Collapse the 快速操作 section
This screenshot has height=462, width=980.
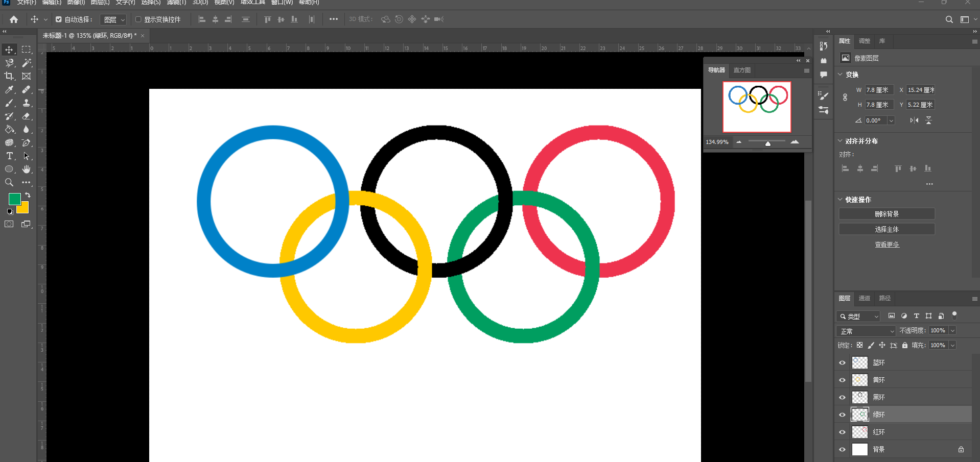pyautogui.click(x=840, y=199)
